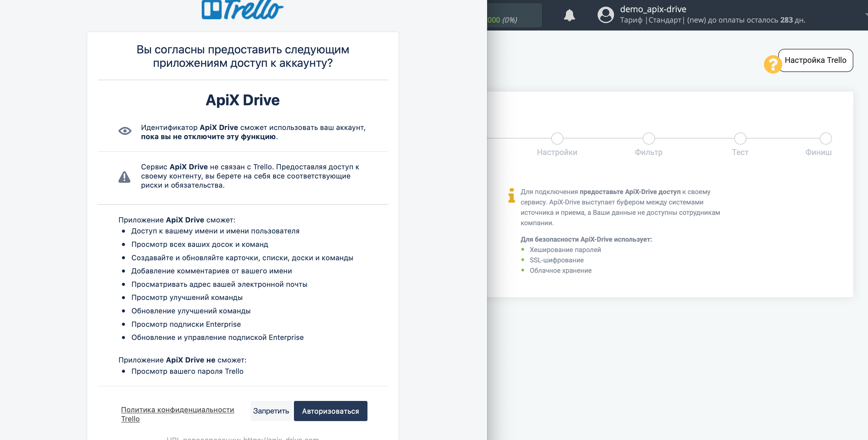868x440 pixels.
Task: Click the Тест step label
Action: (740, 152)
